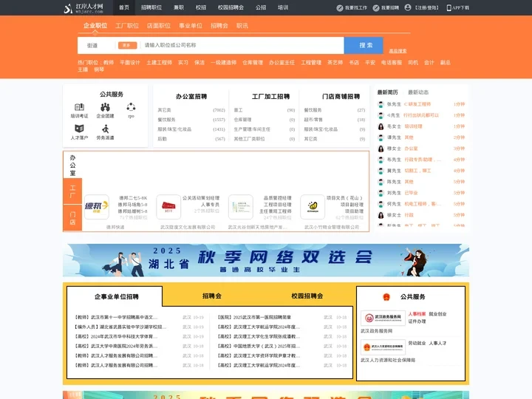Click the 江岸人才网 site logo

[83, 8]
